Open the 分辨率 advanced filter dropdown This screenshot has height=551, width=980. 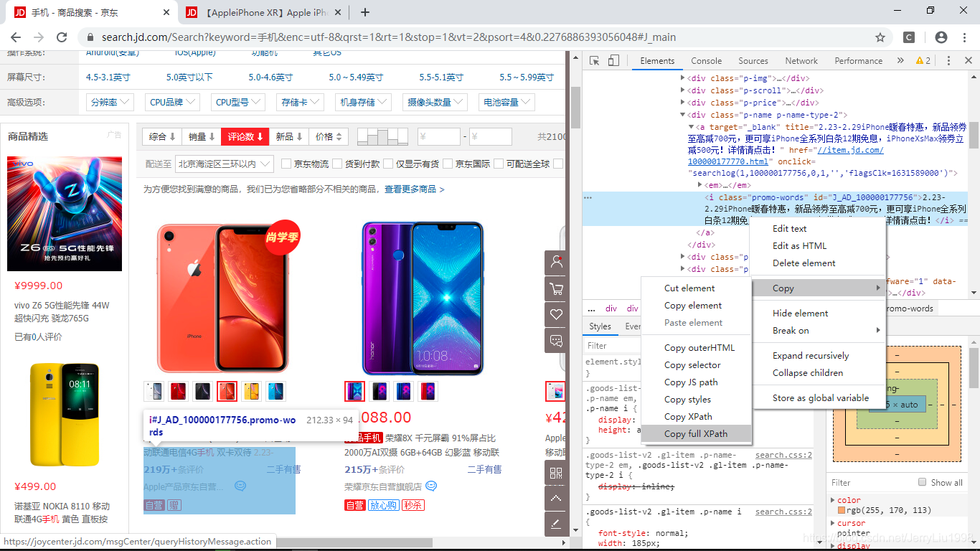(110, 103)
